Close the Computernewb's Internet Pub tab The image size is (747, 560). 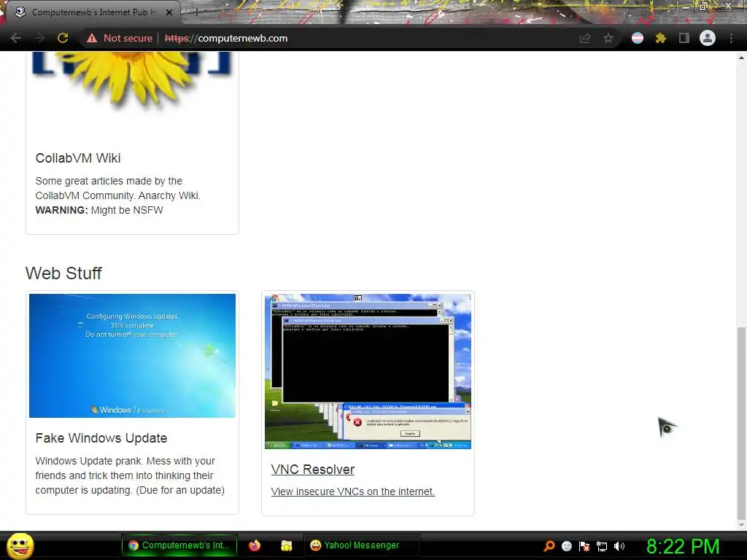point(169,12)
